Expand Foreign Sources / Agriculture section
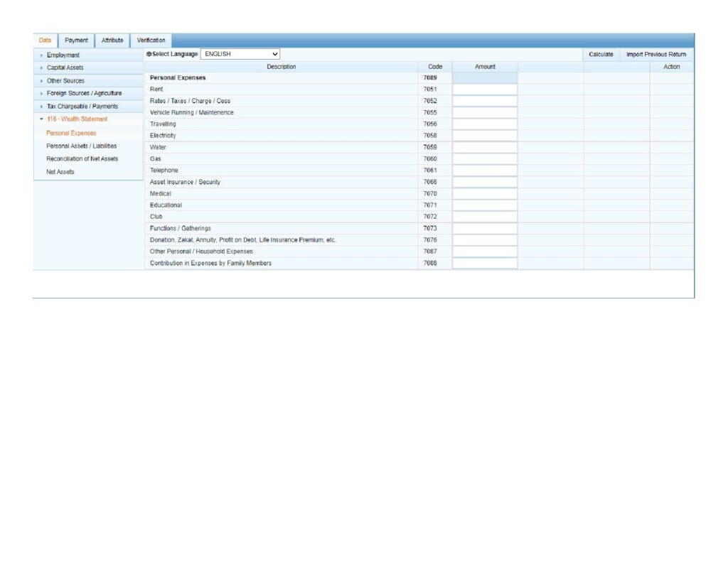The width and height of the screenshot is (728, 562). click(83, 93)
